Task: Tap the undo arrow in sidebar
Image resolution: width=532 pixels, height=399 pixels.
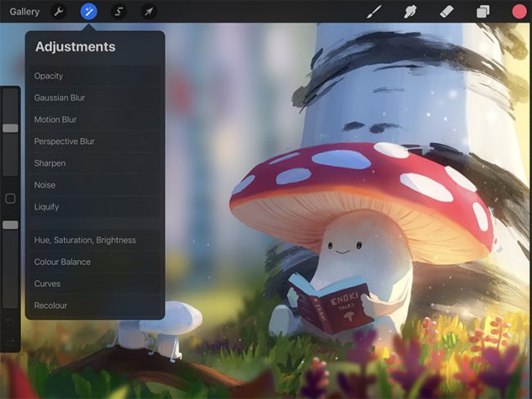Action: coord(10,323)
